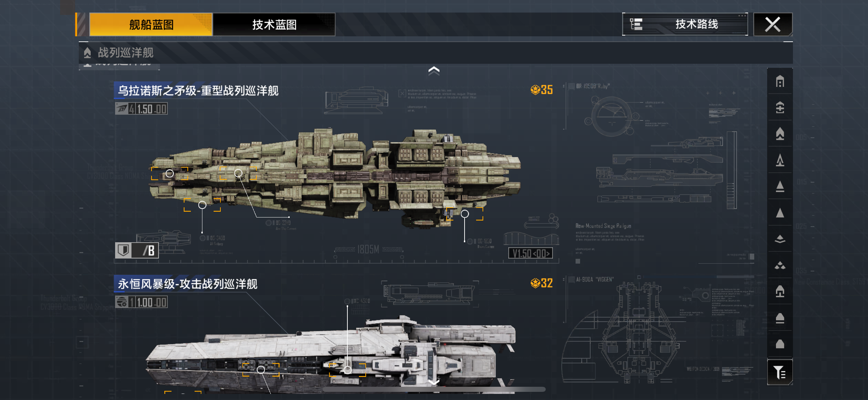Select the battlecruiser class icon in sidebar
Screen dimensions: 868x400
(780, 134)
